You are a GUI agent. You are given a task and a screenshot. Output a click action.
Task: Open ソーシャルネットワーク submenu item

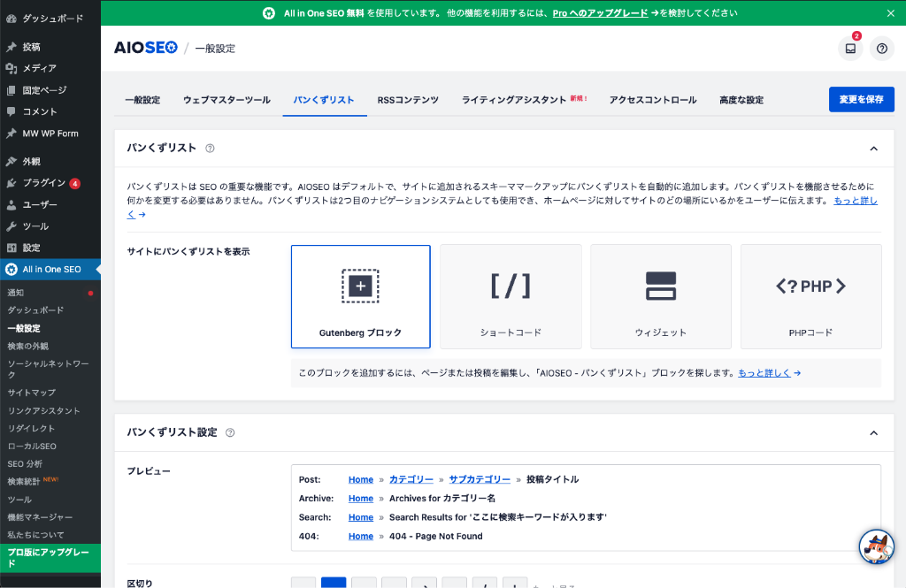click(50, 369)
